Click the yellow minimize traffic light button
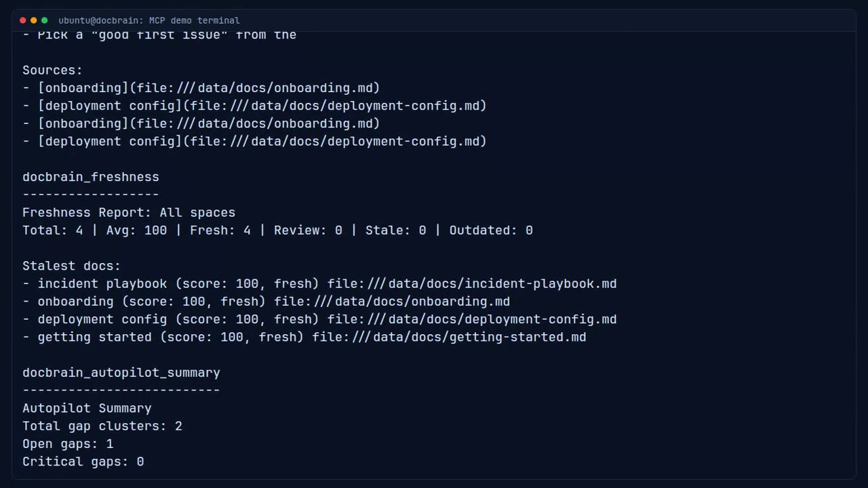 tap(34, 20)
